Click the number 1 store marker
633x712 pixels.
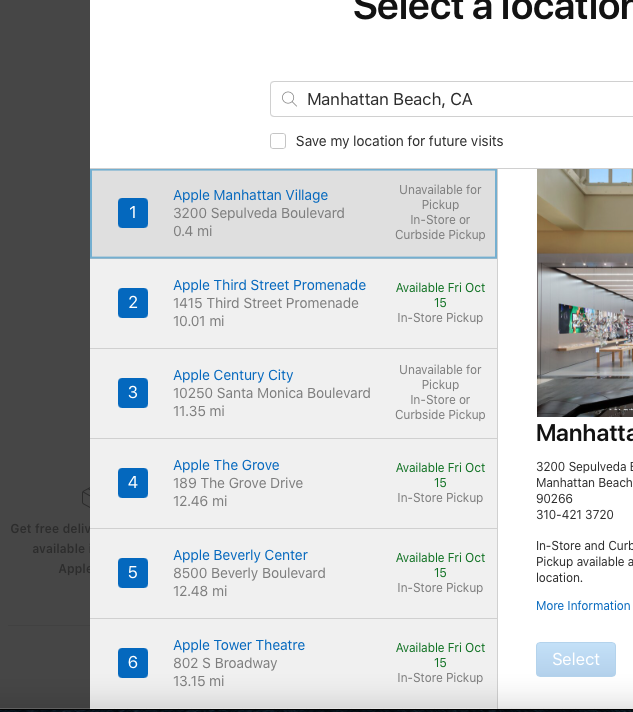pyautogui.click(x=133, y=213)
